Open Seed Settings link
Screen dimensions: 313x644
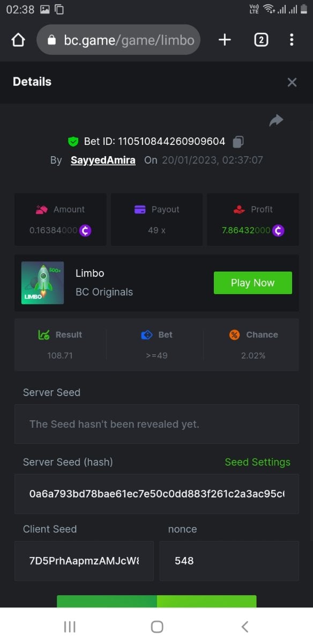pyautogui.click(x=257, y=462)
